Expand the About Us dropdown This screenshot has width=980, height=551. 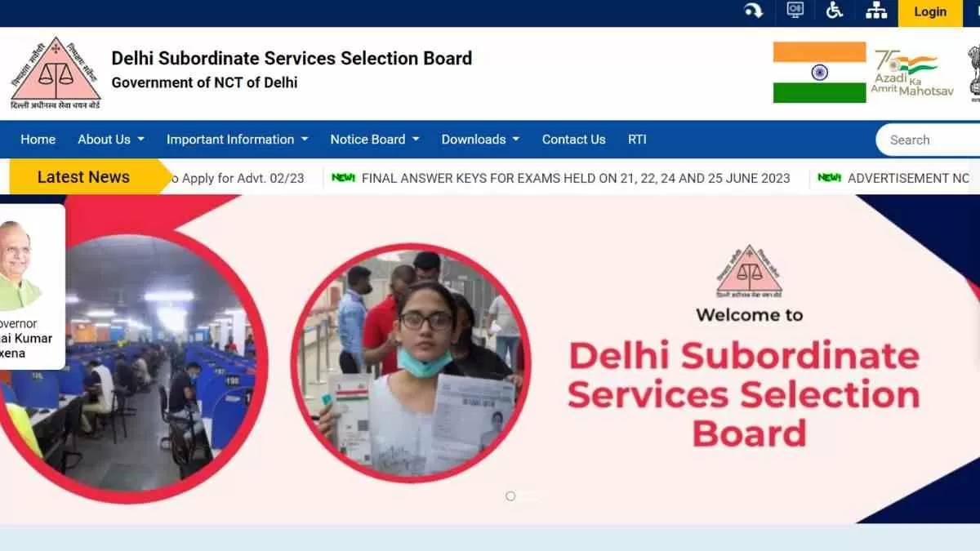110,140
